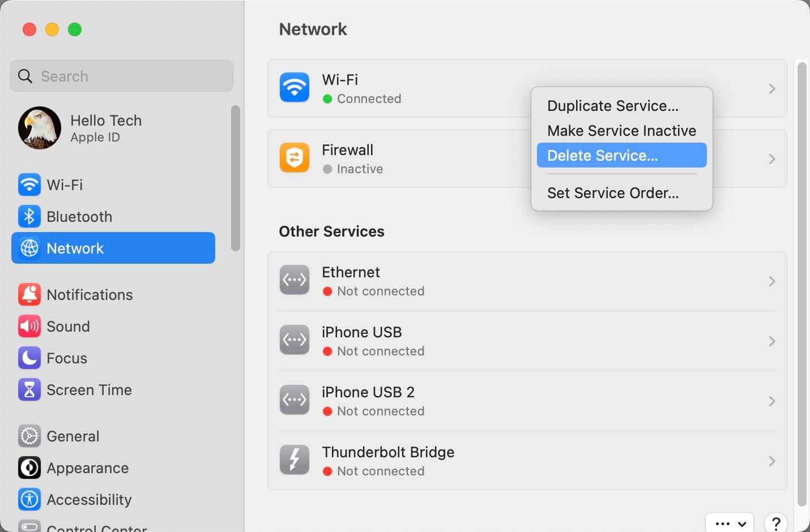
Task: Select Make Service Inactive
Action: pos(621,130)
